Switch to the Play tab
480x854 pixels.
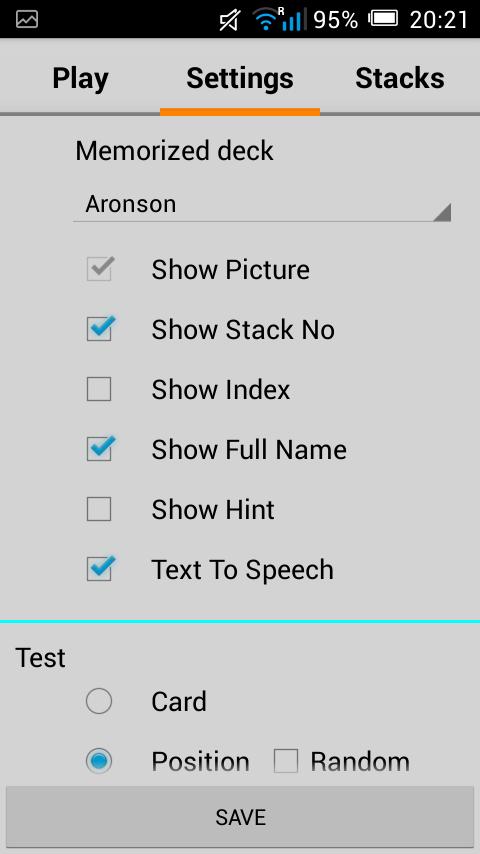click(80, 78)
